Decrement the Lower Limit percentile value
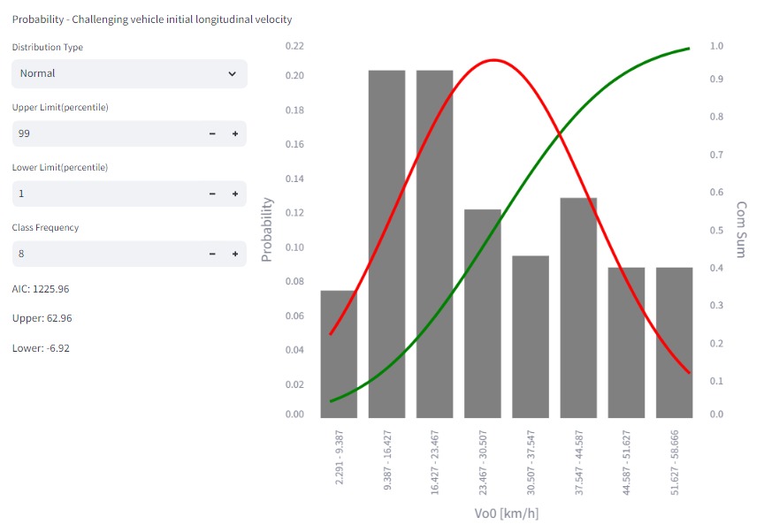This screenshot has width=764, height=532. point(212,194)
